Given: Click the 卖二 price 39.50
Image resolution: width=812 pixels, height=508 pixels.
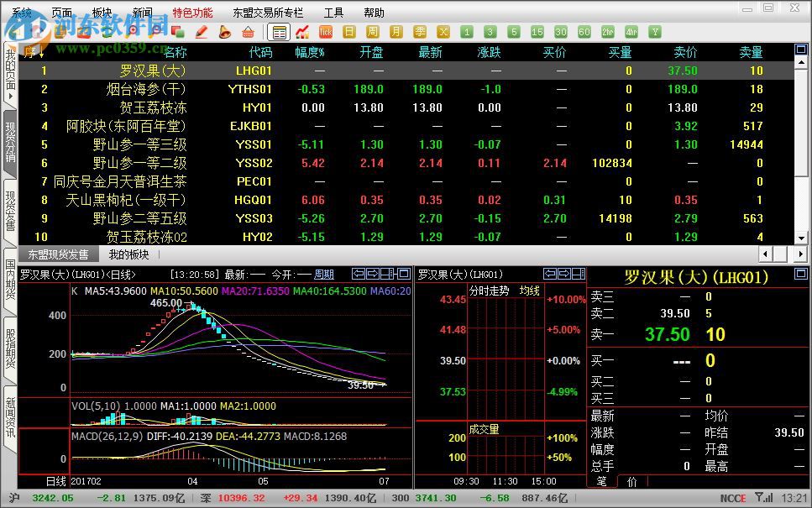Looking at the screenshot, I should click(675, 313).
